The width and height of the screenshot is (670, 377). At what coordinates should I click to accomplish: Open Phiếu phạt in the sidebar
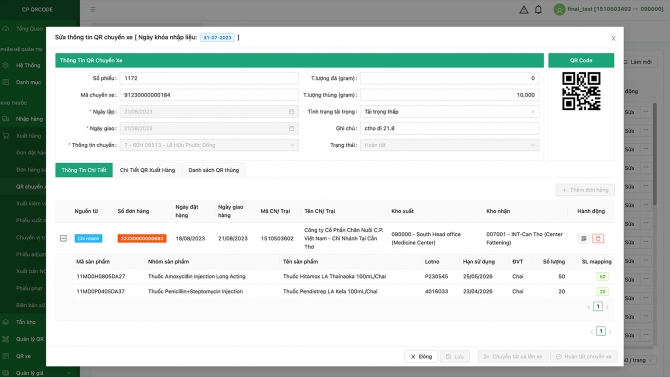click(29, 288)
